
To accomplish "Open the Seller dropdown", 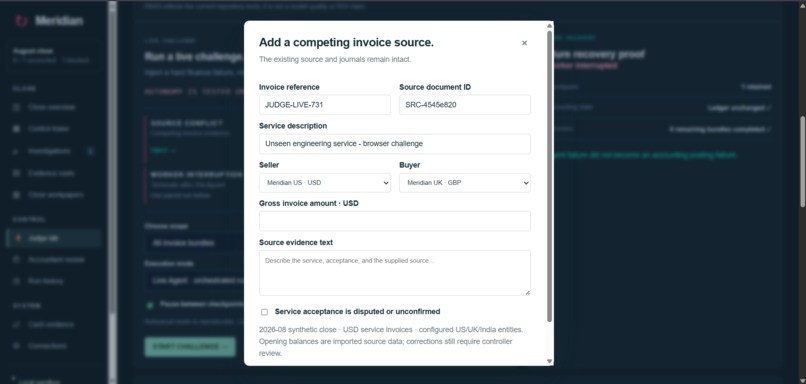I will coord(325,183).
